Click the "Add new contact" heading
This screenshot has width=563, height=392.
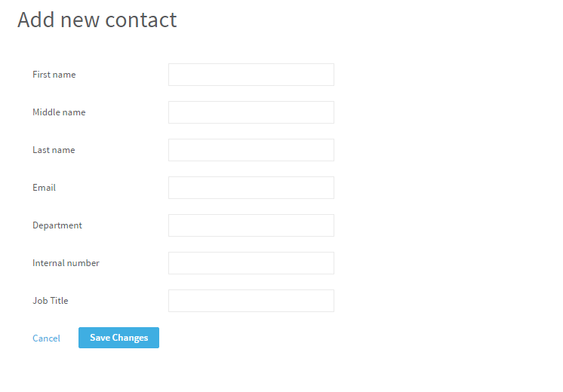97,20
